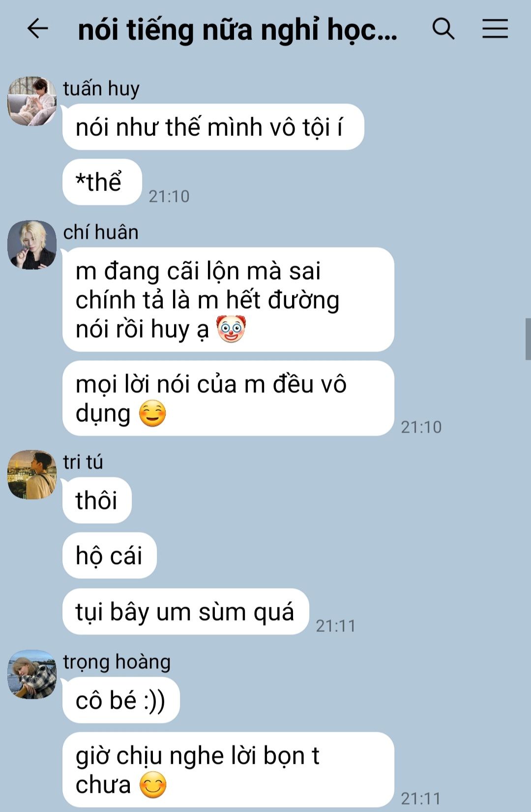531x812 pixels.
Task: Tap tri tú's profile avatar
Action: click(x=32, y=474)
